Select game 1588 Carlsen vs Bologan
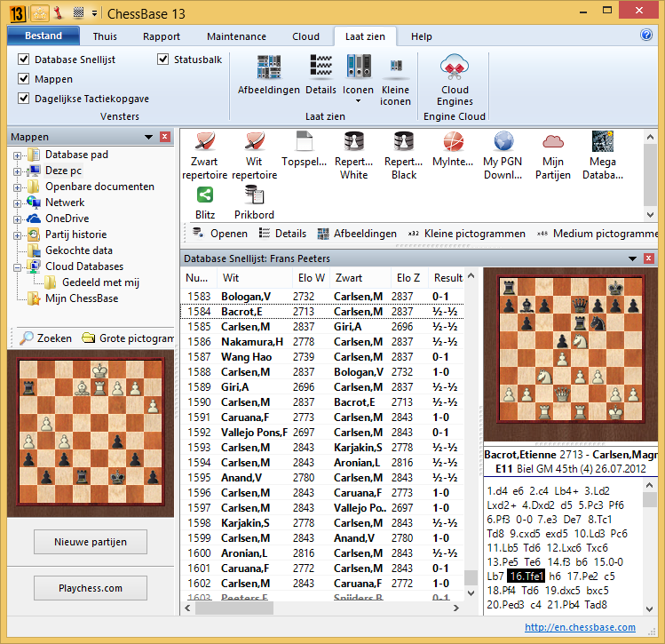The height and width of the screenshot is (644, 665). pos(322,372)
